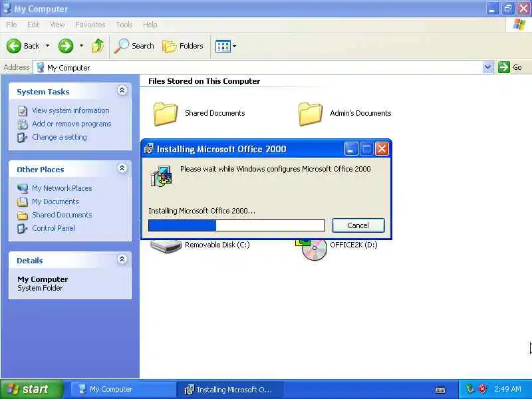Open Shared Documents link in Other Places

click(62, 215)
